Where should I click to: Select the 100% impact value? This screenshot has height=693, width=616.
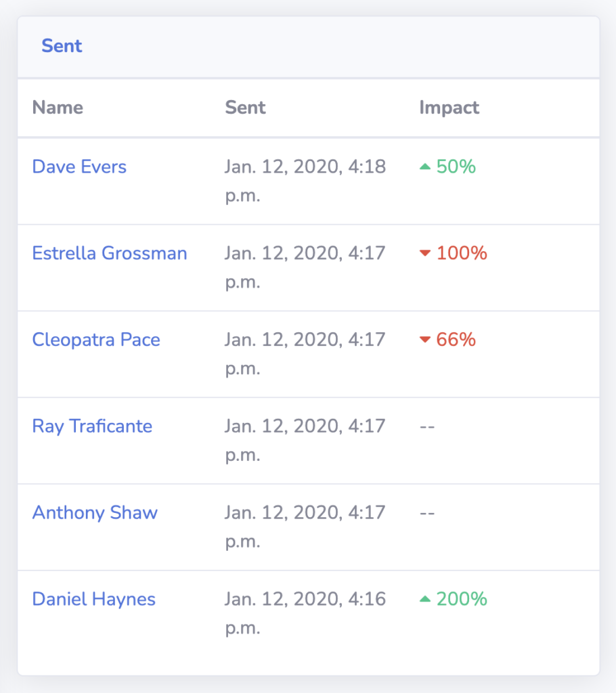coord(462,253)
